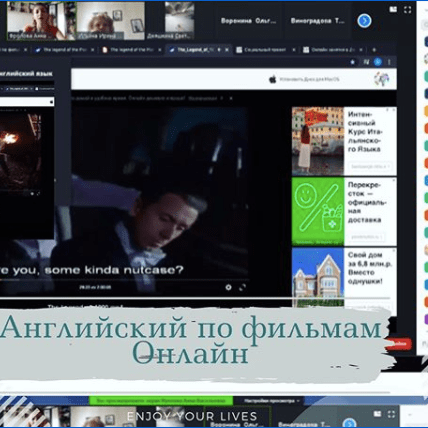Open the Перекресток green ad image
This screenshot has height=428, width=428.
[318, 211]
